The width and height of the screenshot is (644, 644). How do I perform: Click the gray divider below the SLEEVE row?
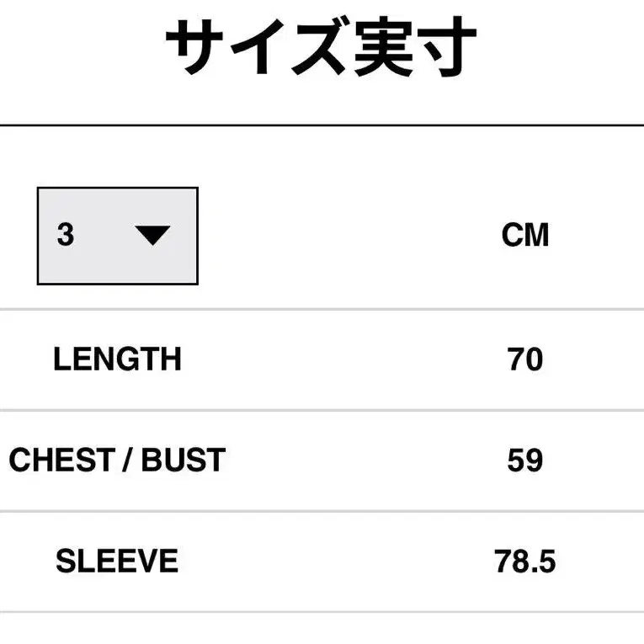pos(322,612)
